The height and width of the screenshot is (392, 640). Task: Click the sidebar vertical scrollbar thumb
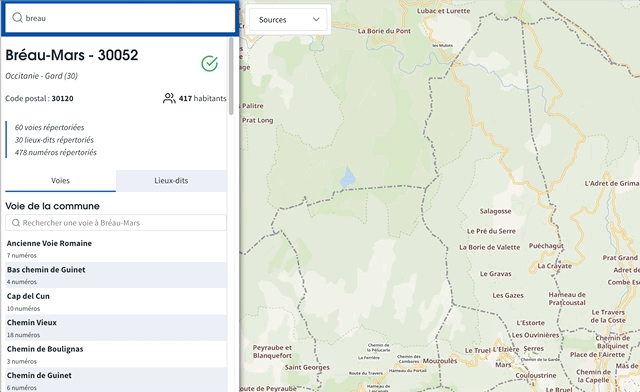[x=231, y=76]
